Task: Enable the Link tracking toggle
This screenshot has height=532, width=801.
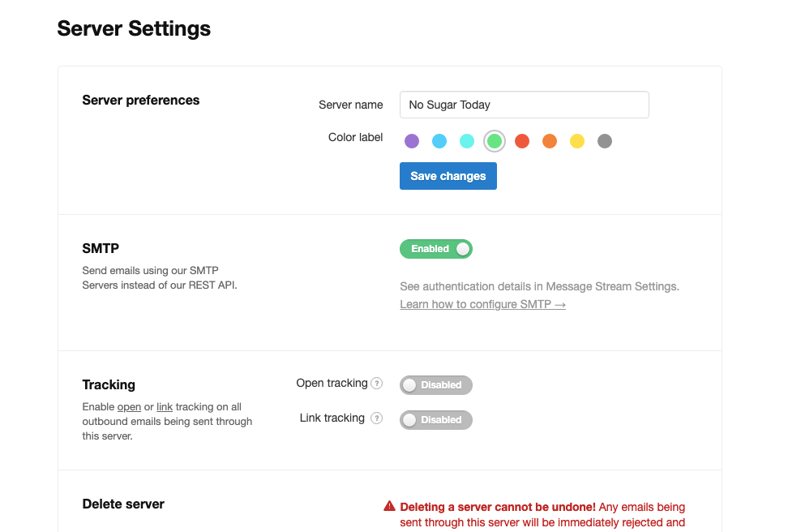Action: click(x=435, y=420)
